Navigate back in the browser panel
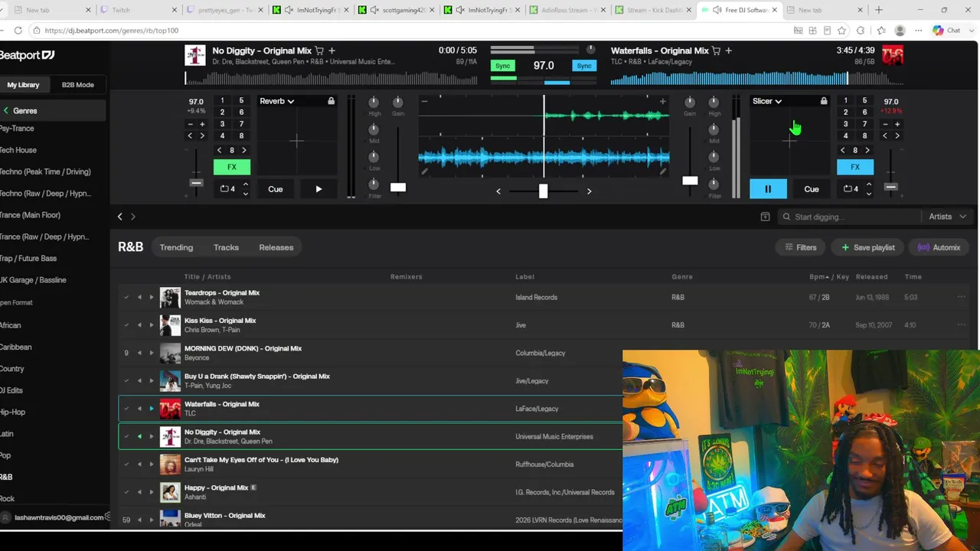 click(120, 217)
